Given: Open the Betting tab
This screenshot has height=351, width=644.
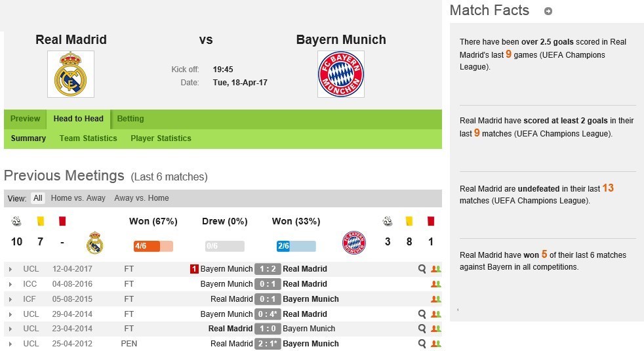Looking at the screenshot, I should [x=130, y=119].
